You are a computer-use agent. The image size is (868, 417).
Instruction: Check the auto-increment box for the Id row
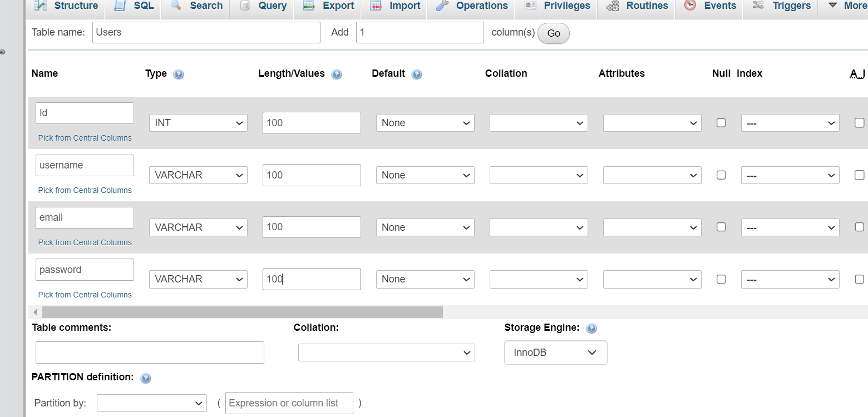coord(859,123)
